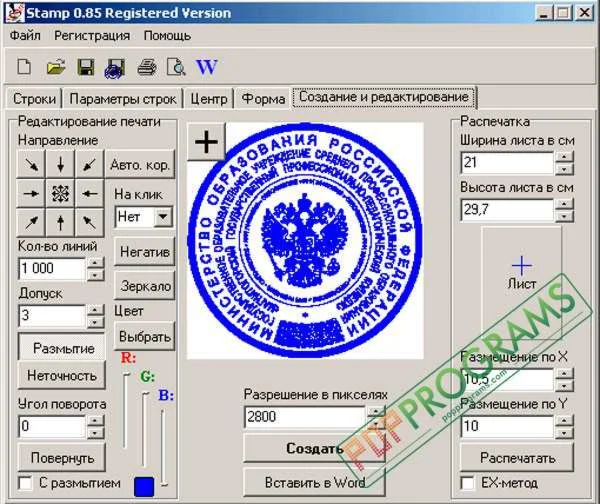
Task: Select the left direction arrow
Action: pos(90,194)
